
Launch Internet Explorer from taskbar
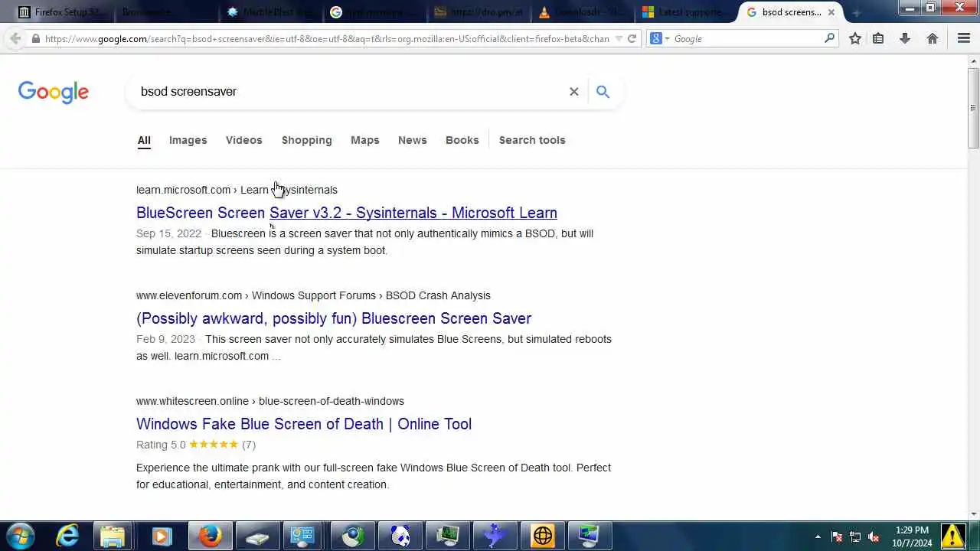tap(67, 536)
